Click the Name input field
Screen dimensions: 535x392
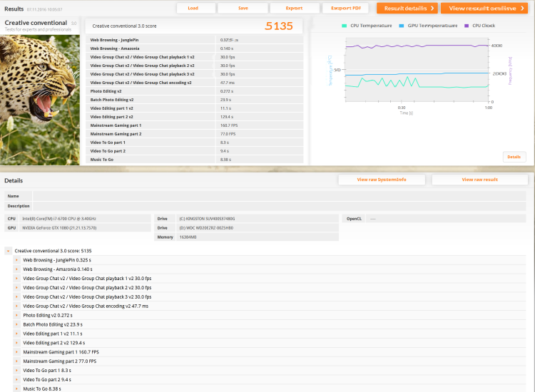[x=279, y=196]
